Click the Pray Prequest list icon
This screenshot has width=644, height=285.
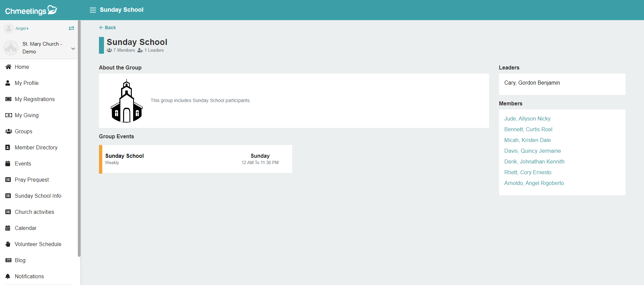tap(8, 180)
